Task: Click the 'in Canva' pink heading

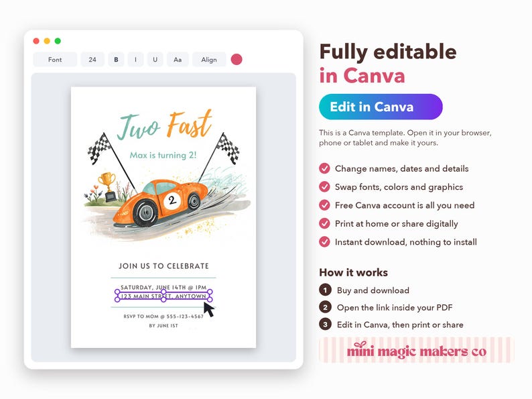Action: 362,75
